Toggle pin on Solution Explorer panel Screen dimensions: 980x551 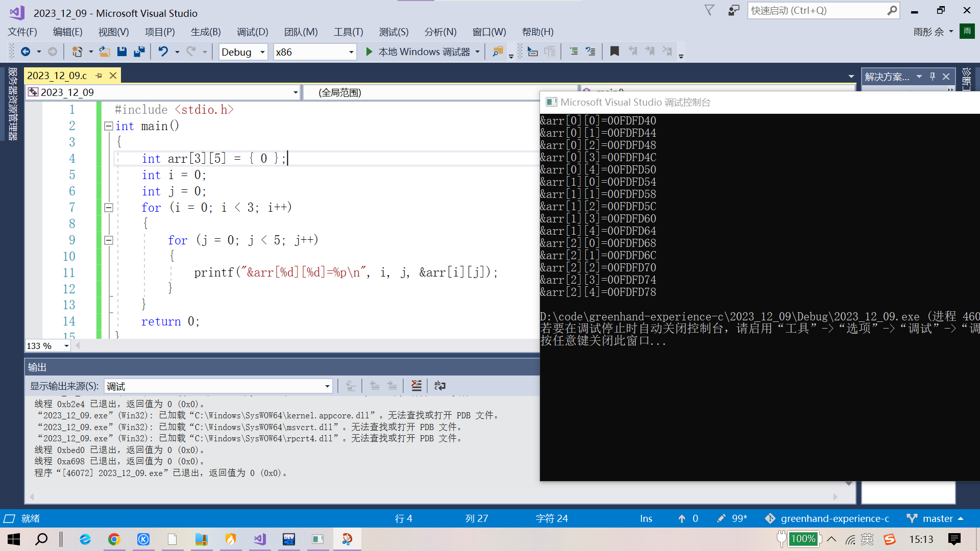tap(933, 76)
